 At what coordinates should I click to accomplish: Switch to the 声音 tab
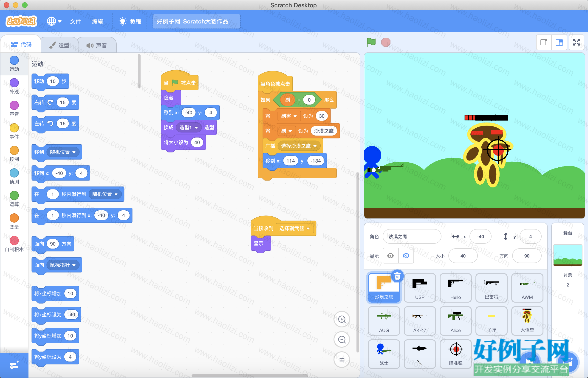coord(97,45)
